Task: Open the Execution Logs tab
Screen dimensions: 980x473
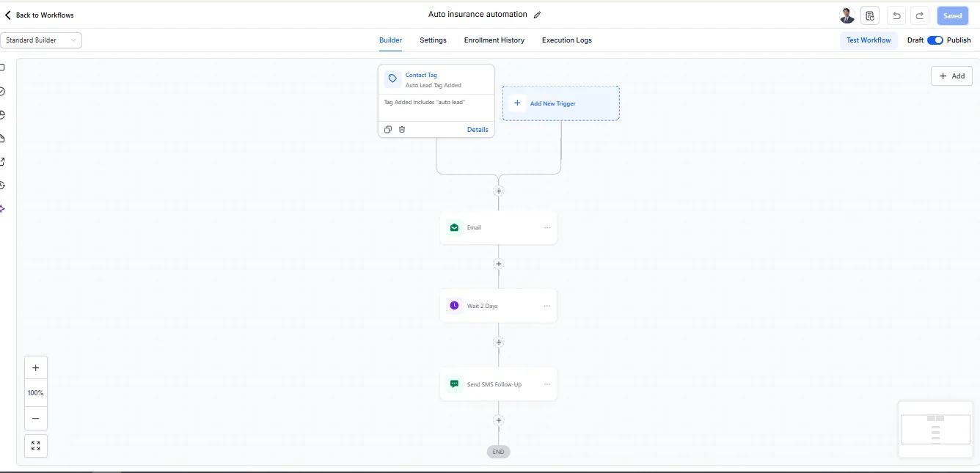Action: pos(566,40)
